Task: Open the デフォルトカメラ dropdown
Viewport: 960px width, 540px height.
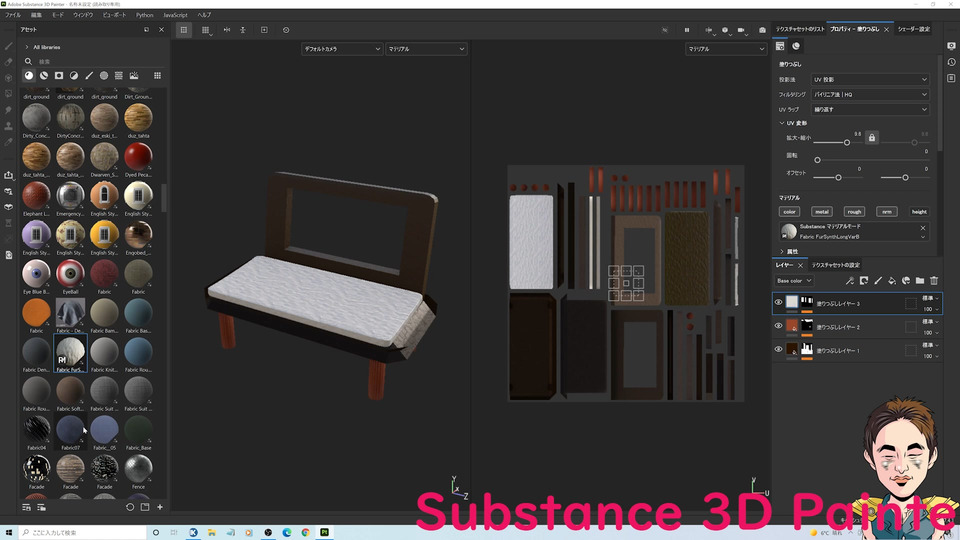Action: pos(342,49)
